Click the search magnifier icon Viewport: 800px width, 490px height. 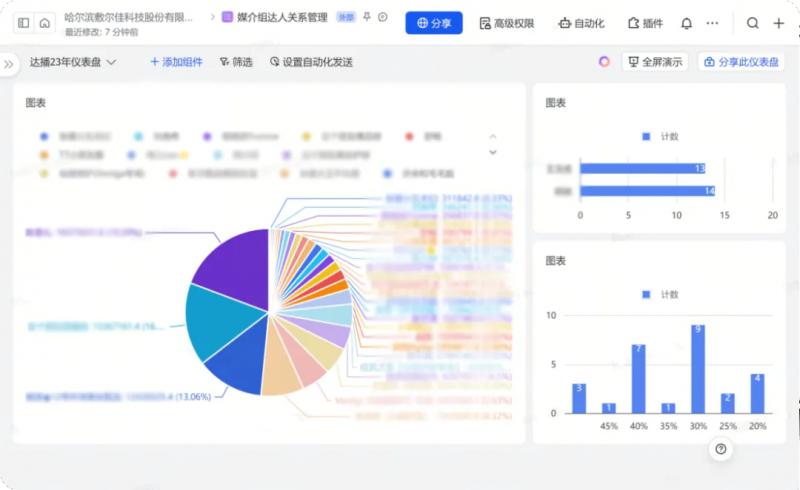click(x=753, y=23)
